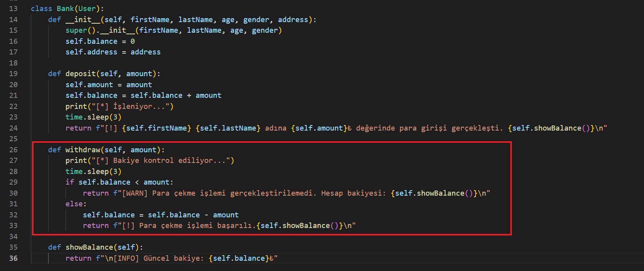Click line number 13 in the gutter
Screen dimensions: 644x271
point(13,9)
